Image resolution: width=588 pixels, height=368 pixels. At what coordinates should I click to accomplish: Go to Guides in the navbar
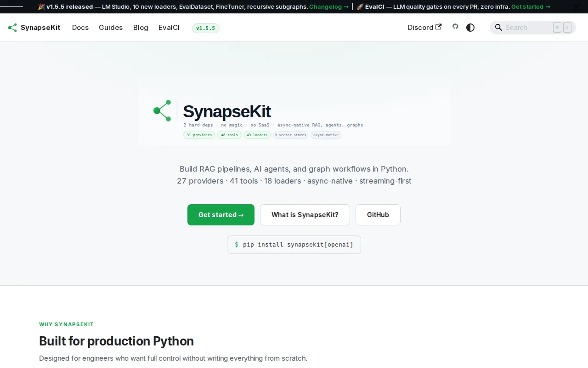111,28
